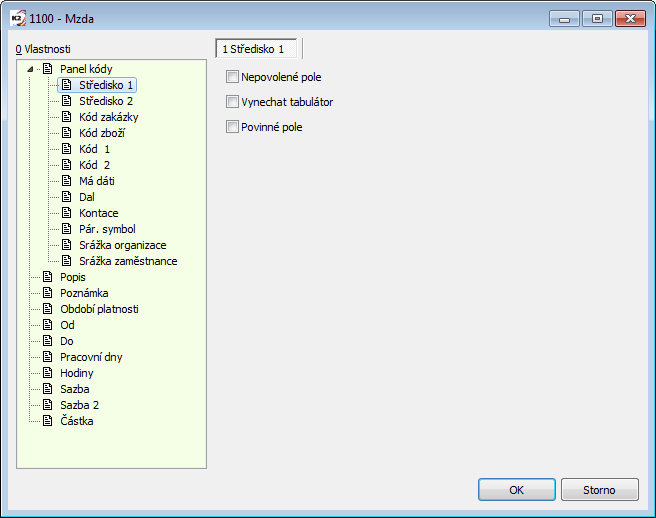Image resolution: width=656 pixels, height=518 pixels.
Task: Collapse the Panel kódy tree node
Action: (31, 69)
